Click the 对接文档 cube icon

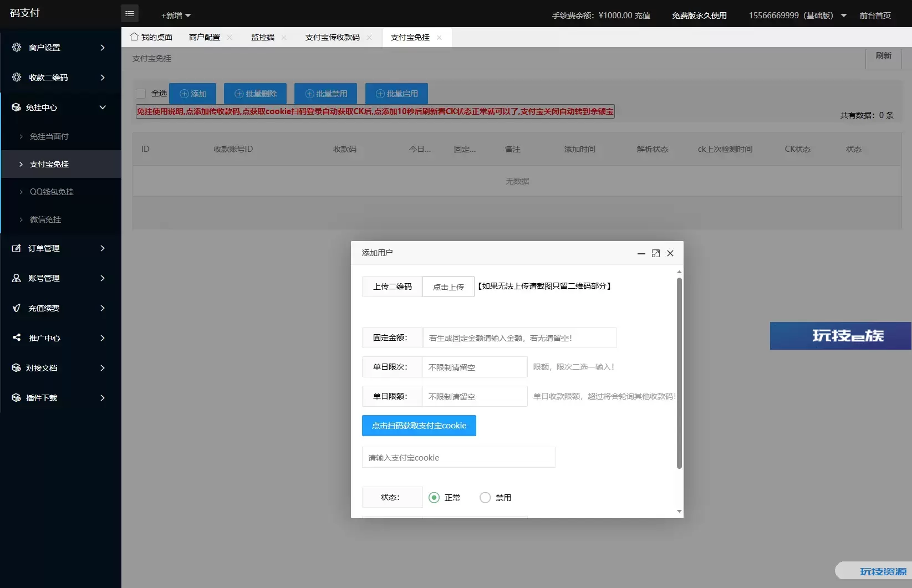17,367
